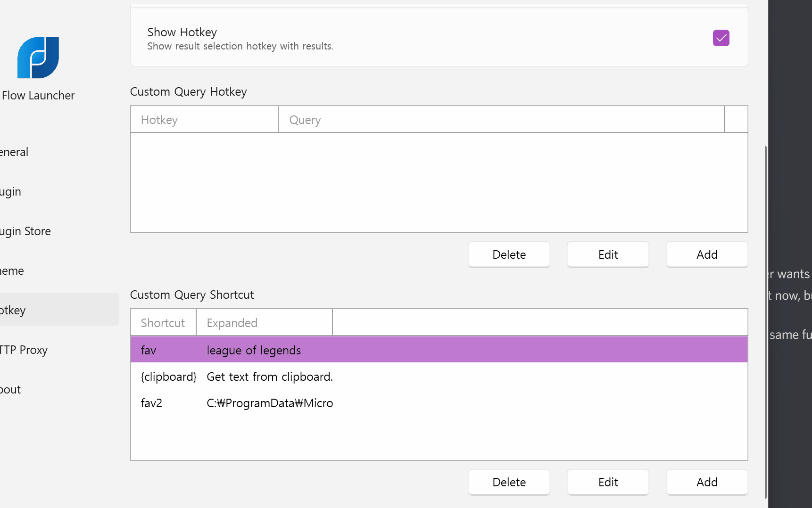Select the fav2 shortcut cell
The image size is (812, 508).
point(151,403)
